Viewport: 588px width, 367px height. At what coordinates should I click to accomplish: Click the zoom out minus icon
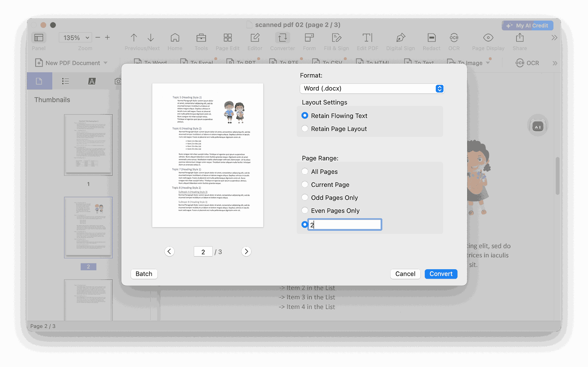point(98,37)
